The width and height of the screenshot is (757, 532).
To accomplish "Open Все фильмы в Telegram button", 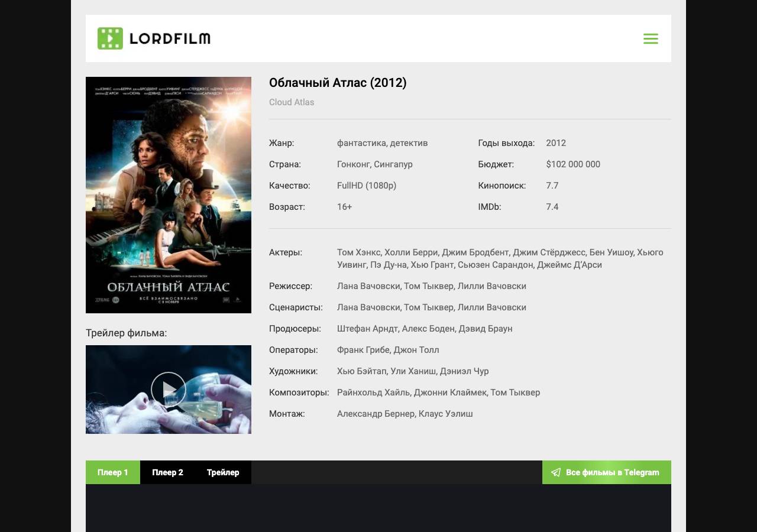I will (607, 472).
